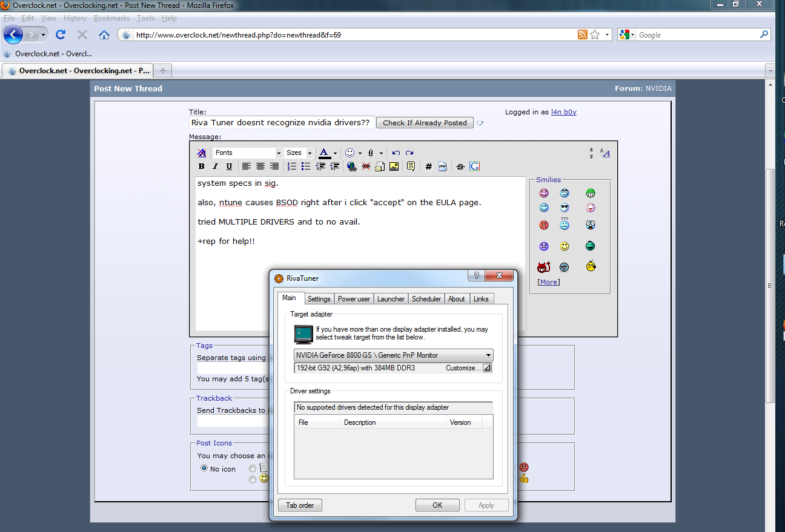785x532 pixels.
Task: Open Firefox search engine dropdown
Action: point(626,35)
